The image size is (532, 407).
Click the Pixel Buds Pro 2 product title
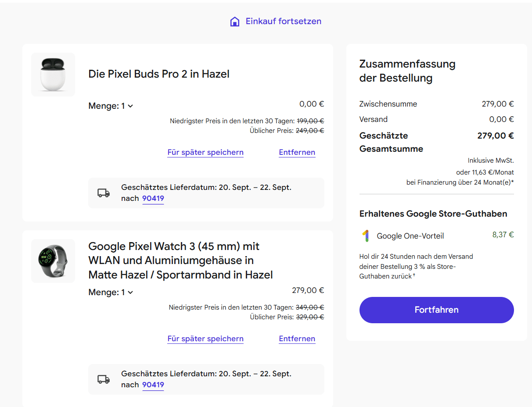(159, 74)
